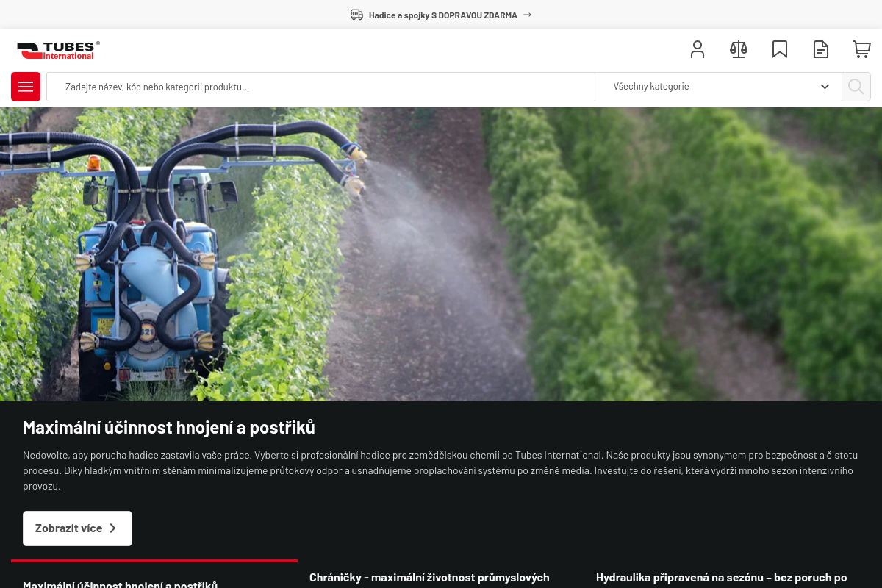The width and height of the screenshot is (882, 588).
Task: Open the document list icon
Action: click(821, 49)
